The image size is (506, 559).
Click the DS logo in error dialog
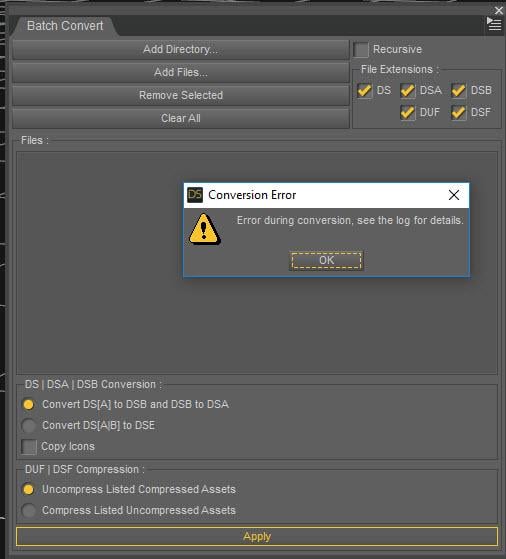(x=195, y=195)
